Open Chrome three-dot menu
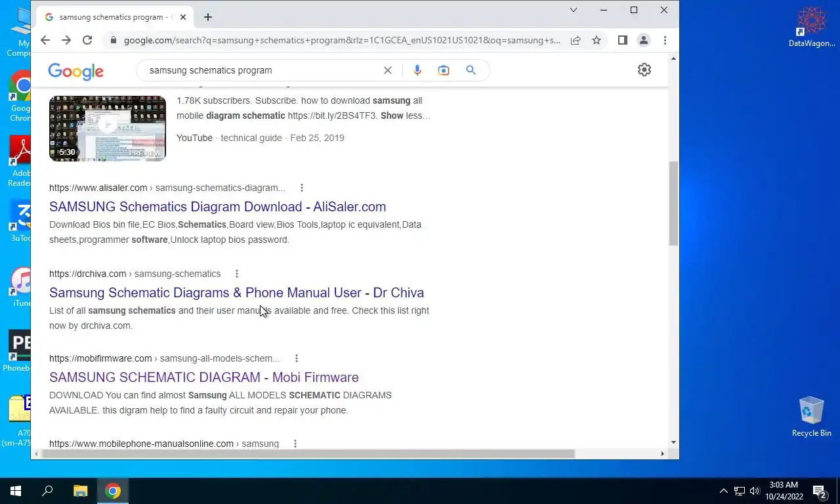 click(x=665, y=40)
